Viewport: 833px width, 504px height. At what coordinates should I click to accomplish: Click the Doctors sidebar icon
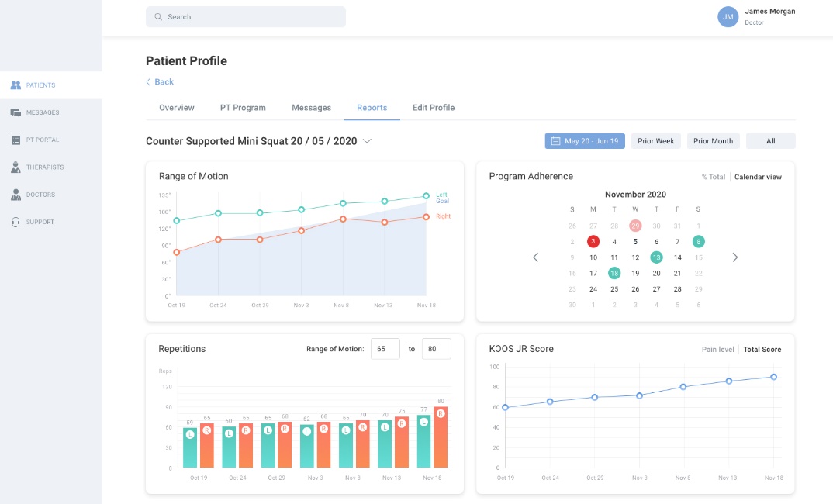[16, 195]
